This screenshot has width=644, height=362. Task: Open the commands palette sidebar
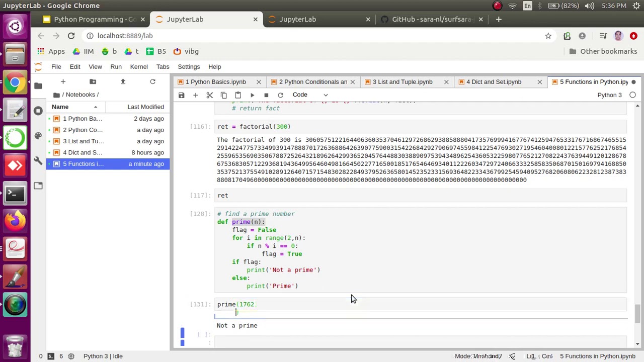click(38, 136)
